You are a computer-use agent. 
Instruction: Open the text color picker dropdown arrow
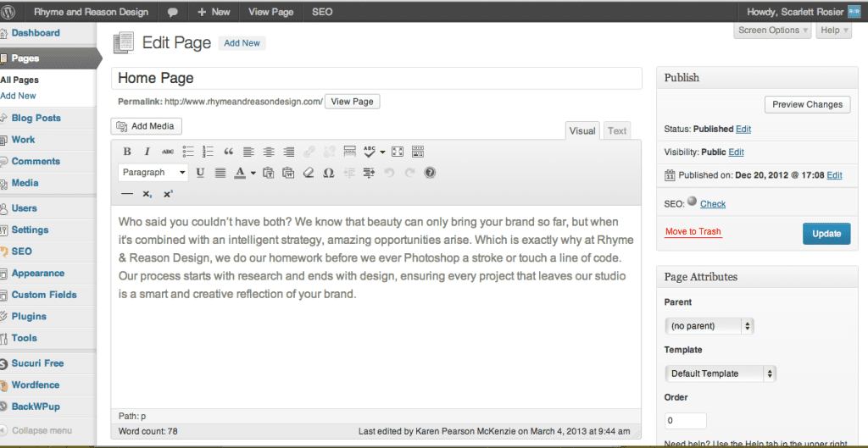pos(253,173)
